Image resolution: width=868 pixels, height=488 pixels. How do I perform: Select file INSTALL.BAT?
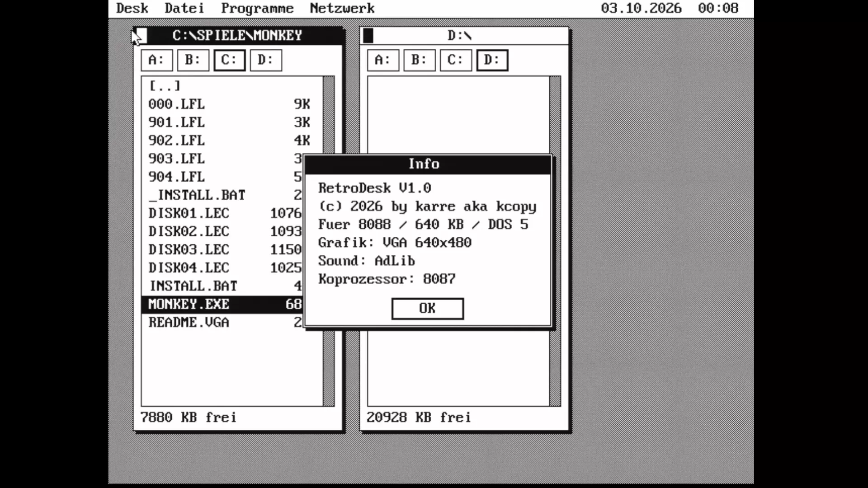click(222, 286)
